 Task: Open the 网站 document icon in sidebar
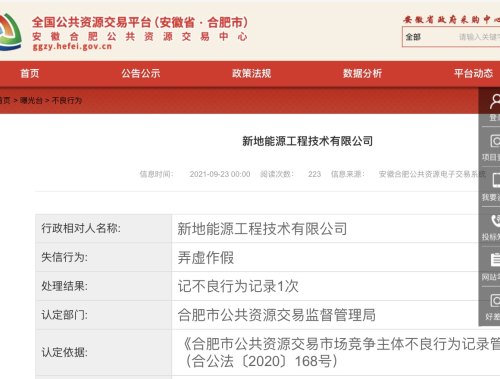coord(495,260)
